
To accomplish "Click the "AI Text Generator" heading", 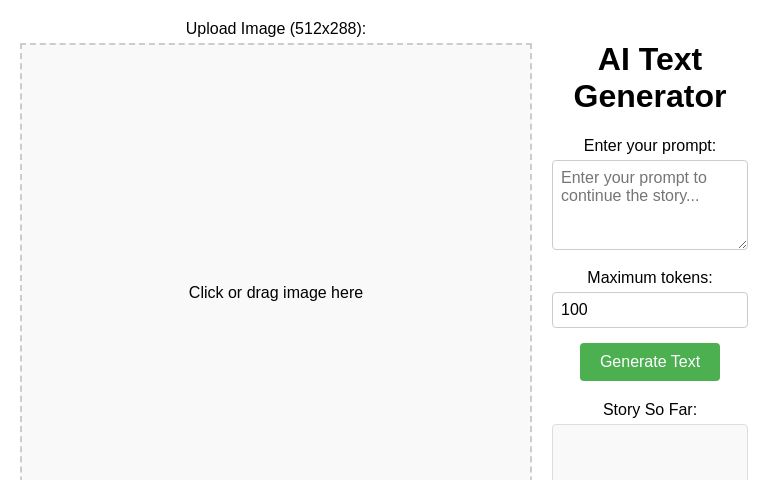I will pyautogui.click(x=650, y=77).
